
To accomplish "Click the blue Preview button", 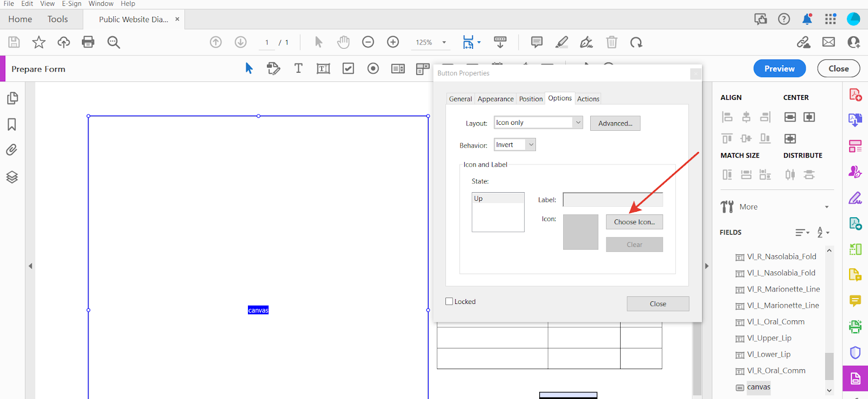I will tap(779, 68).
